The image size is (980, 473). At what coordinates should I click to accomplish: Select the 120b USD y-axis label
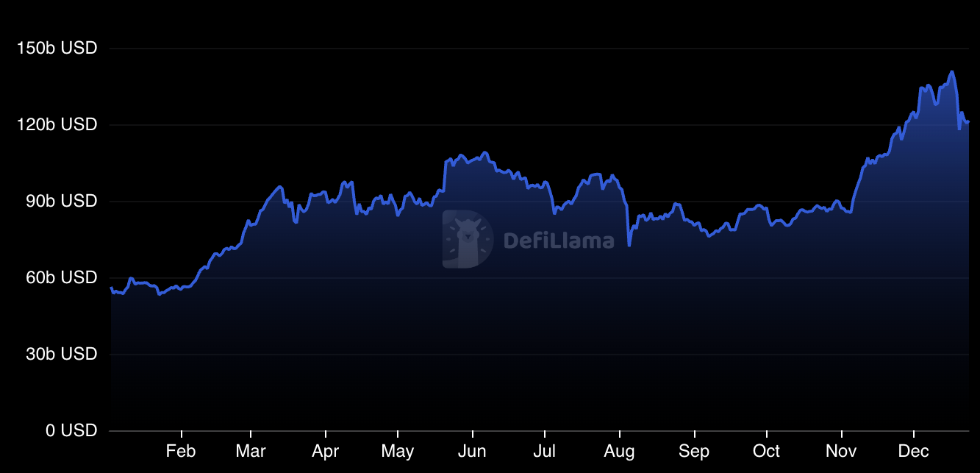[57, 125]
